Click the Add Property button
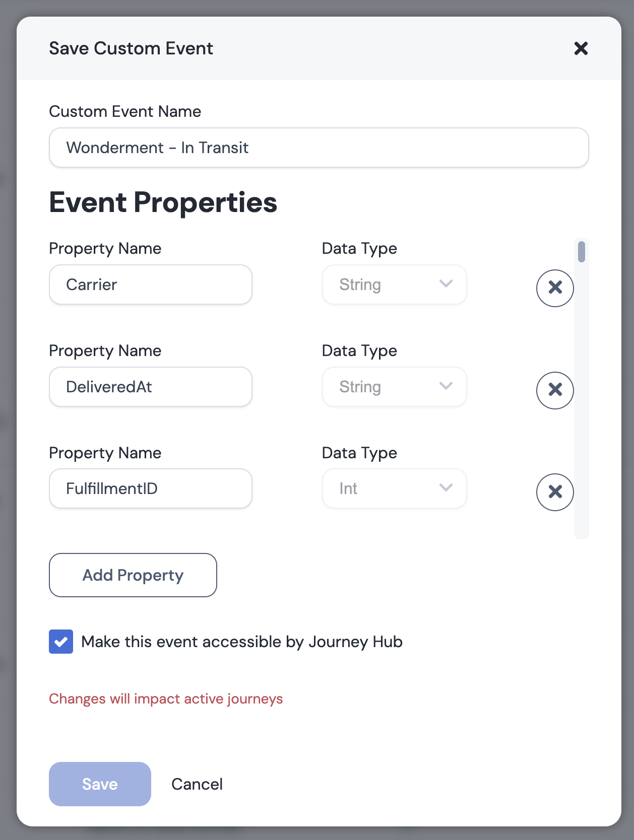634x840 pixels. click(x=133, y=575)
